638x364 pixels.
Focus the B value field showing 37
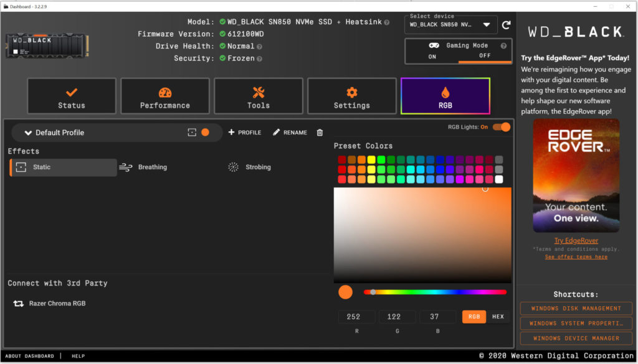click(438, 317)
